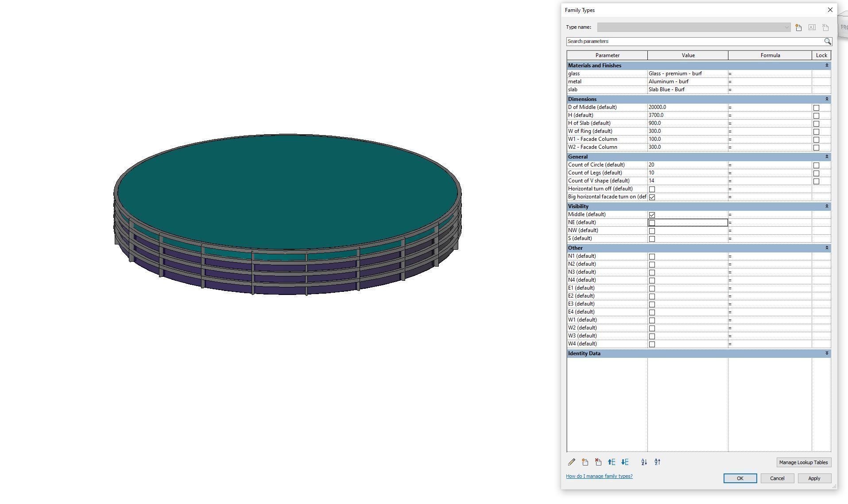This screenshot has width=848, height=504.
Task: Close the Family Types dialog
Action: [x=830, y=10]
